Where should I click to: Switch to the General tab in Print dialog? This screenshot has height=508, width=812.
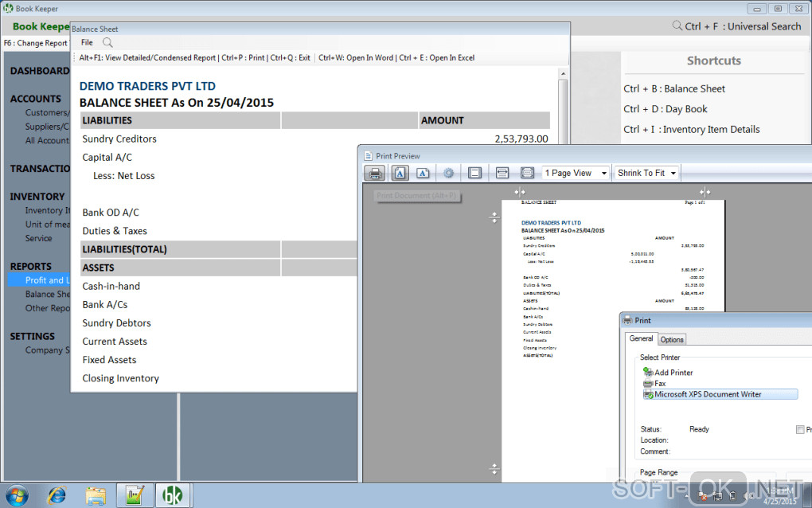pos(641,338)
